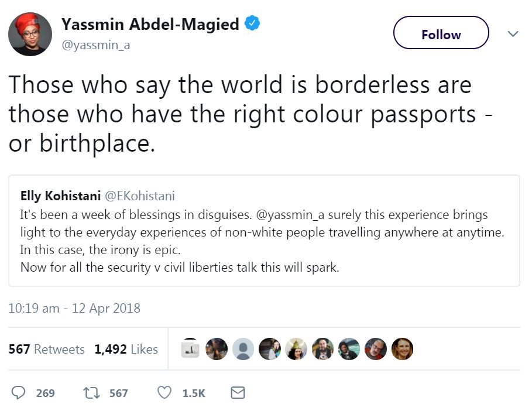Like the tweet with heart icon
The width and height of the screenshot is (532, 404).
pyautogui.click(x=164, y=393)
